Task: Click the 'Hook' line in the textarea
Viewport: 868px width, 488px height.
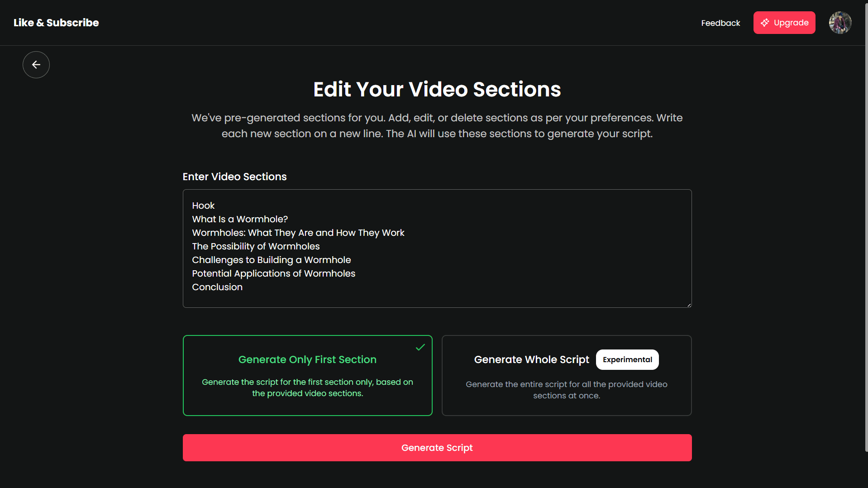Action: (203, 206)
